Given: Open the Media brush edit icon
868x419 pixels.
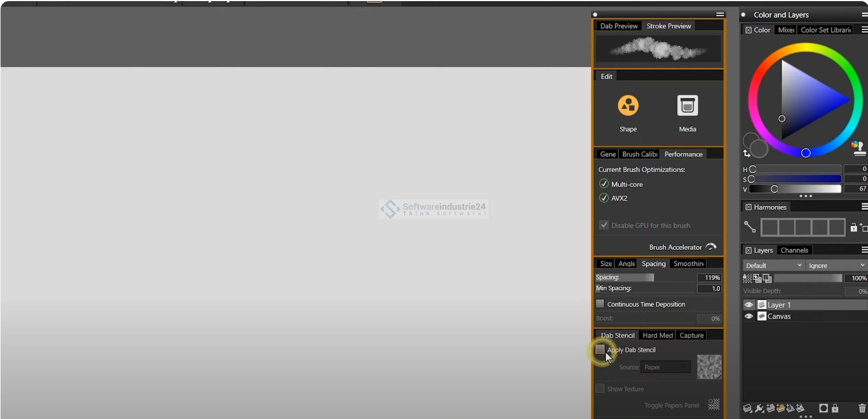Looking at the screenshot, I should coord(687,105).
